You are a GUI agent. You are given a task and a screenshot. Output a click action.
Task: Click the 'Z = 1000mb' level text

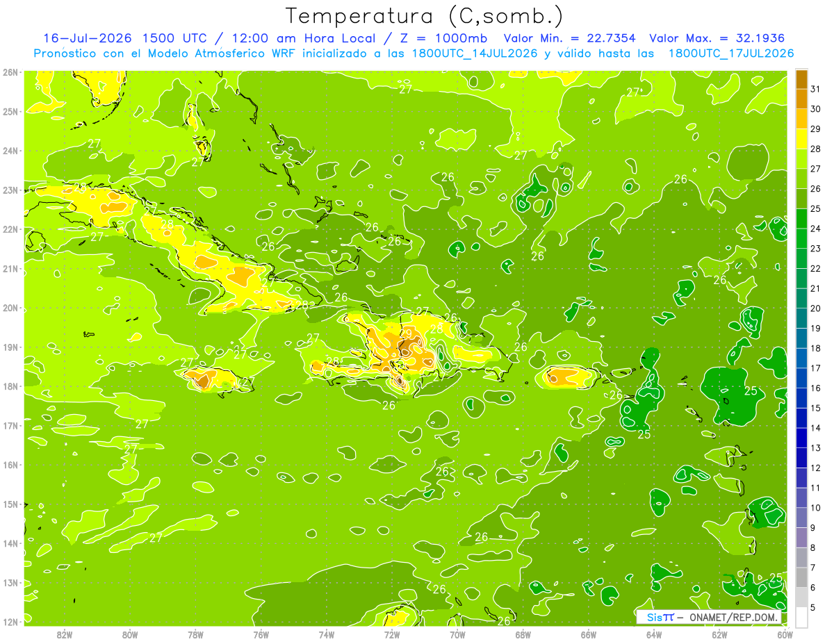tap(443, 38)
